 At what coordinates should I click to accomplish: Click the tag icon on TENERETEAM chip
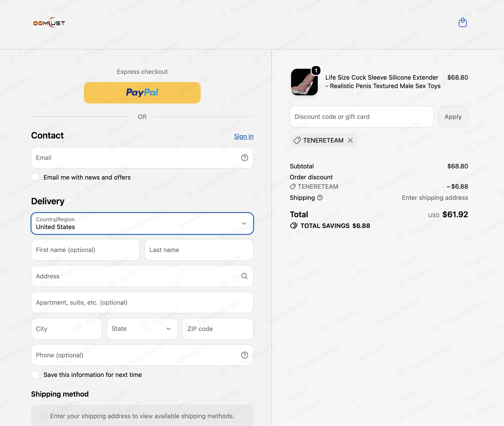pyautogui.click(x=297, y=140)
